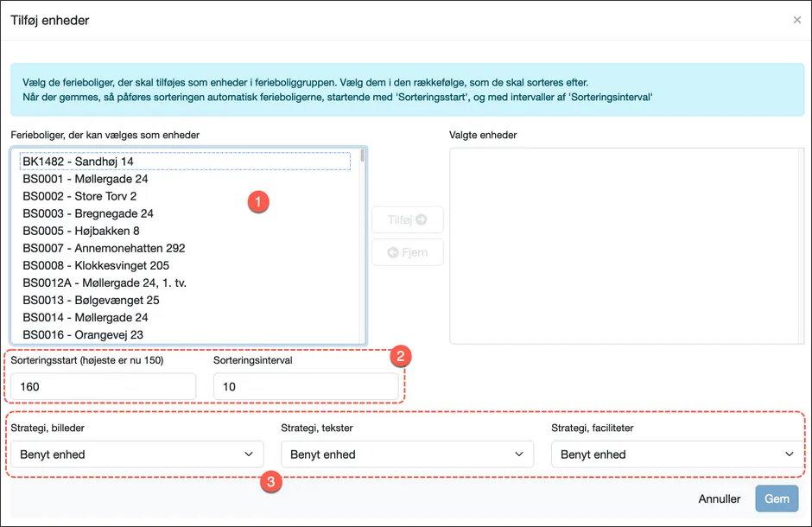
Task: Select BS0005 - Højbakken 8
Action: 80,231
